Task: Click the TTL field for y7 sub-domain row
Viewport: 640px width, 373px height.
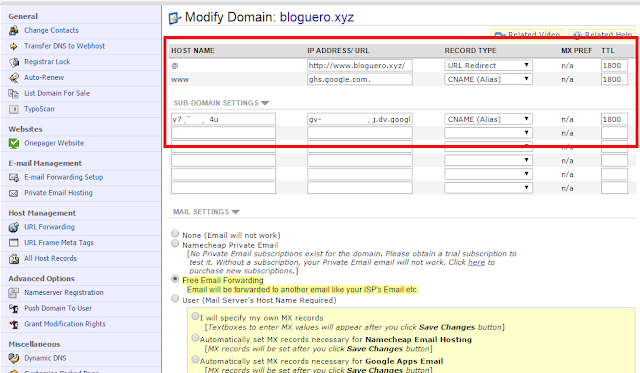Action: (x=614, y=119)
